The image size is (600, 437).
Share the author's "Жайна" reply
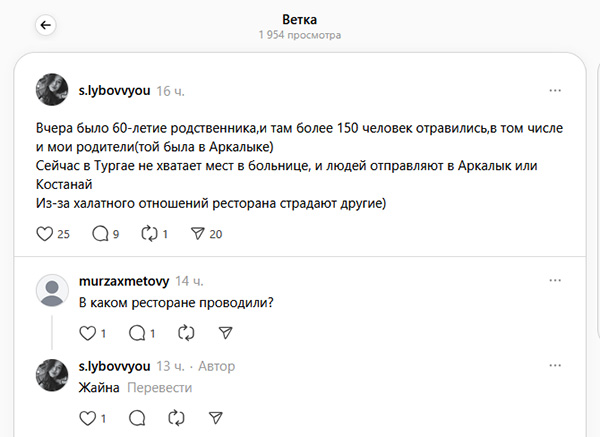click(216, 417)
